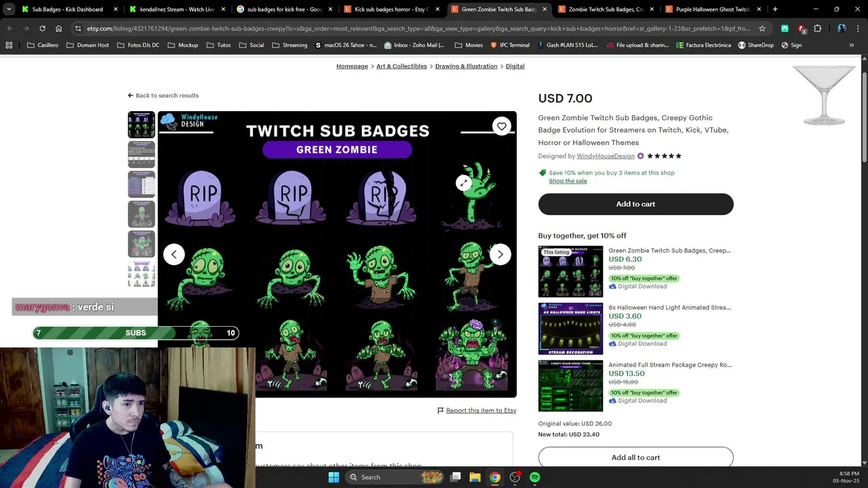The height and width of the screenshot is (488, 868).
Task: Open Spotify from the taskbar
Action: [x=534, y=477]
